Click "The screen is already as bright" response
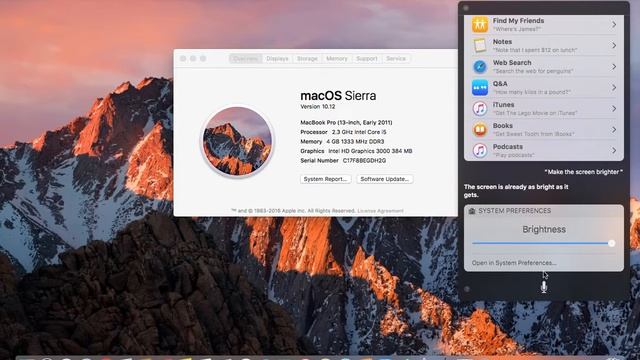640x360 pixels. click(x=516, y=191)
